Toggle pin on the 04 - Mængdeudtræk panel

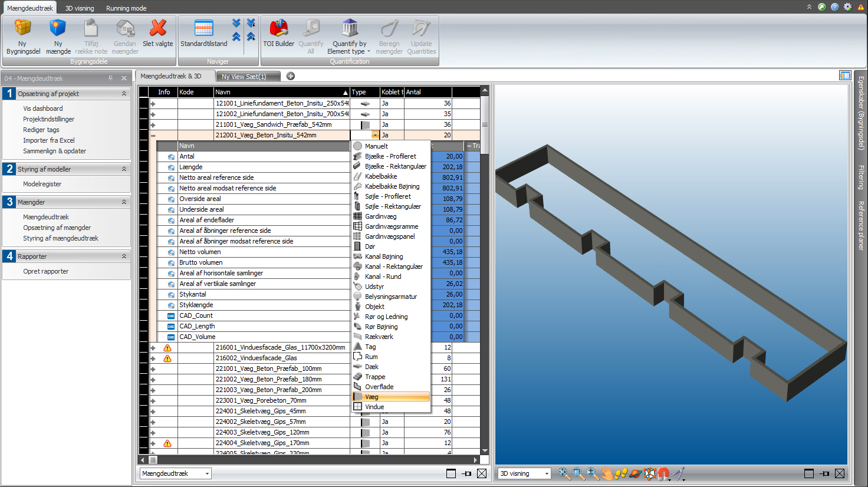point(110,78)
